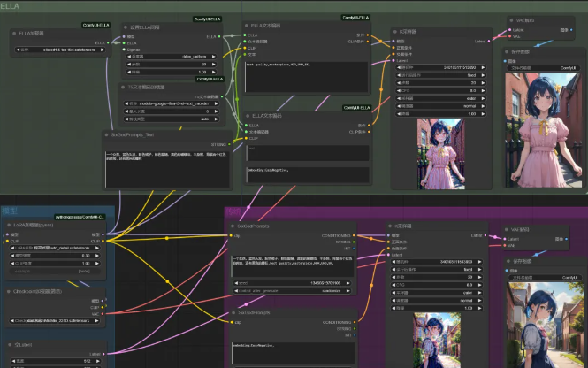Screen dimensions: 588x368
Task: Open the Checkpoint name combo in Checkpoint加载器
Action: tap(55, 321)
